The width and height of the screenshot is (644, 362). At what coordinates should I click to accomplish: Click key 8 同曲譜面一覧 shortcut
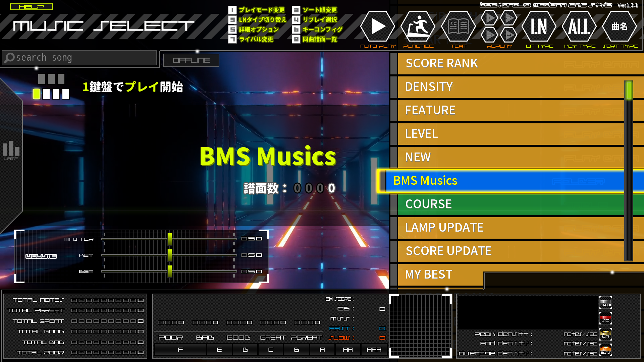point(315,39)
